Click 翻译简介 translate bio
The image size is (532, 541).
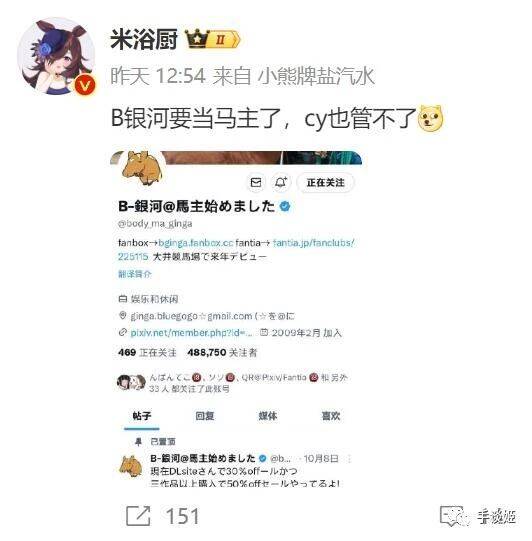coord(135,274)
